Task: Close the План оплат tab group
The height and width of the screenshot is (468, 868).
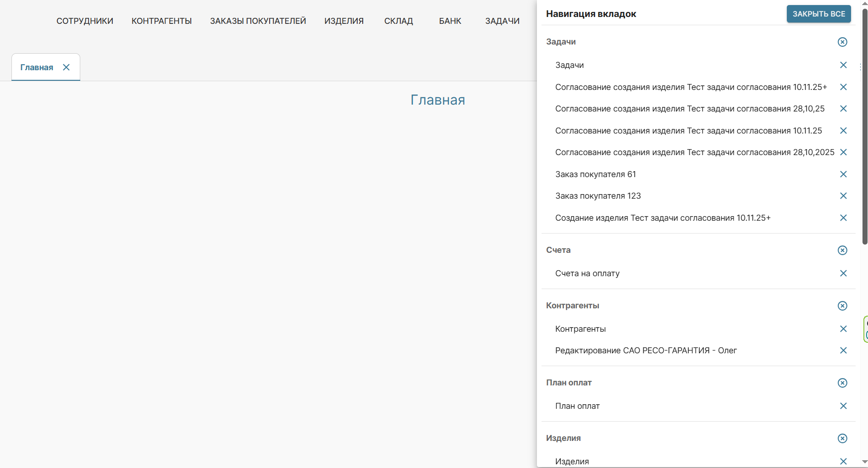Action: tap(842, 383)
